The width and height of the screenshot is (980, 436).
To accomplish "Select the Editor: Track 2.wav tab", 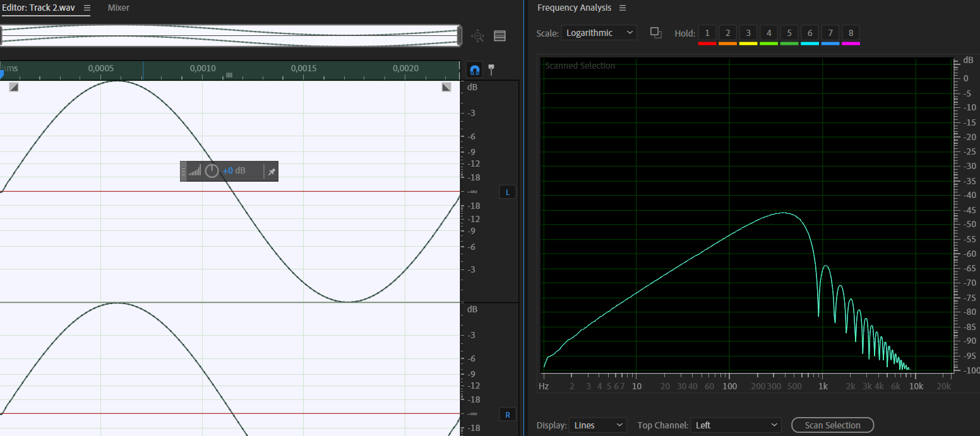I will coord(38,8).
